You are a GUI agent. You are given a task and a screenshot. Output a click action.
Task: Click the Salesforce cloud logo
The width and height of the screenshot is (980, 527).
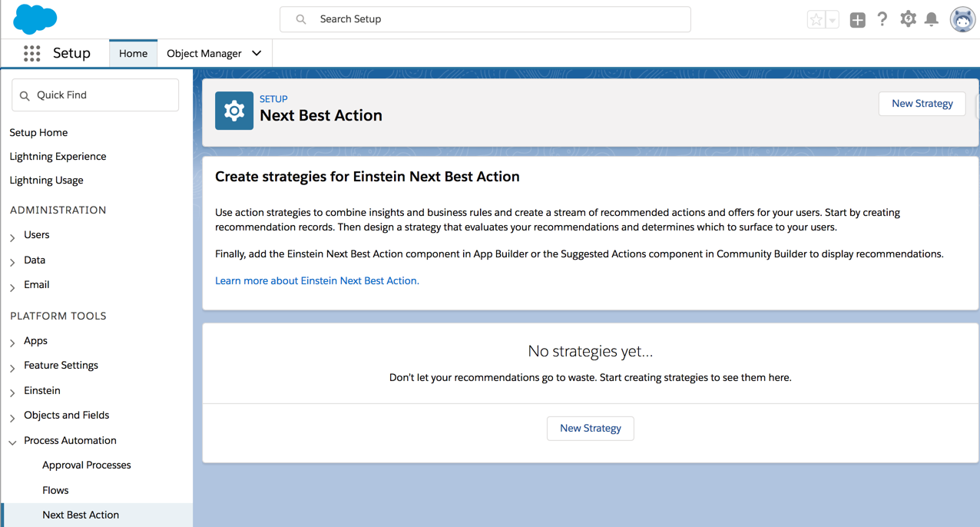(35, 19)
